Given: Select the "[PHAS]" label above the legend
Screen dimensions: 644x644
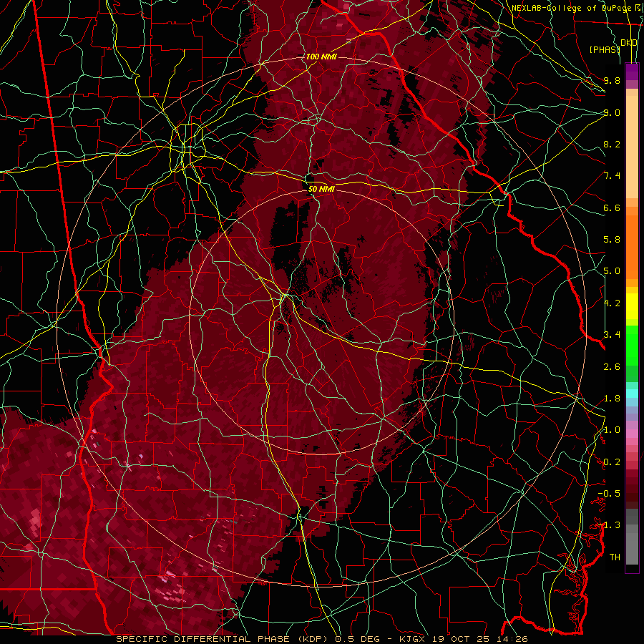Looking at the screenshot, I should [605, 50].
